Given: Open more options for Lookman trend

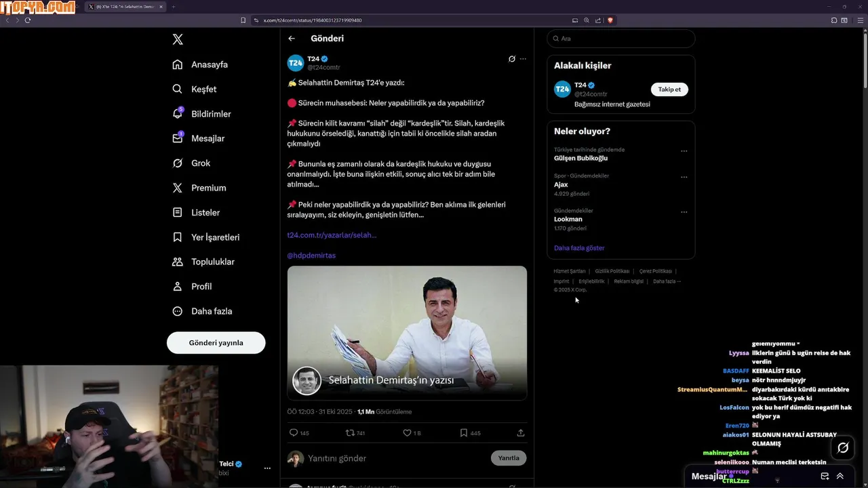Looking at the screenshot, I should [684, 212].
